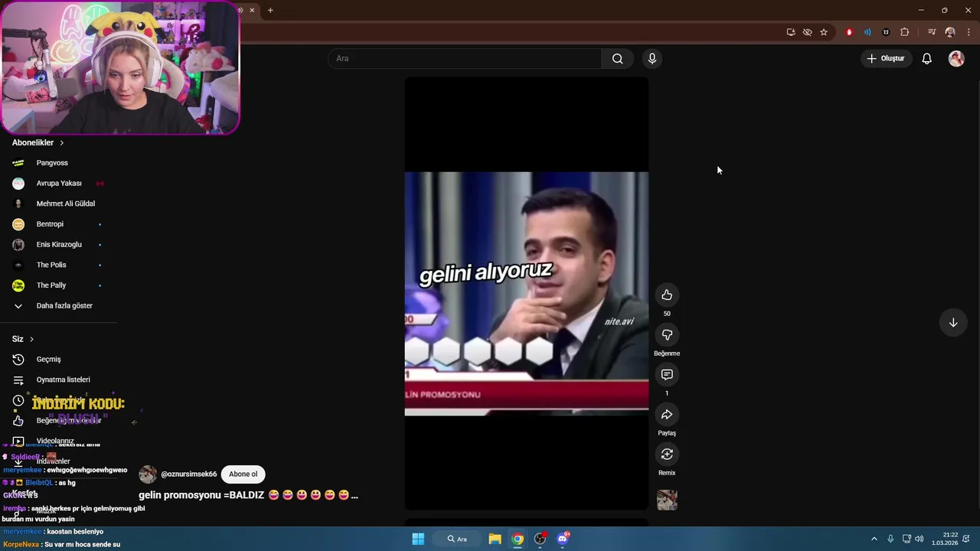Close the current browser tab
Image resolution: width=980 pixels, height=551 pixels.
(252, 10)
